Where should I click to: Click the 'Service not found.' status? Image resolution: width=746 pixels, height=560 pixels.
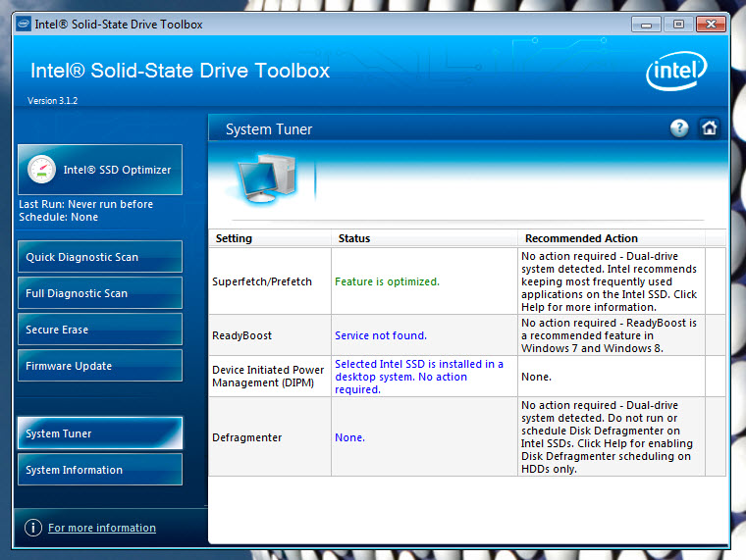(381, 335)
